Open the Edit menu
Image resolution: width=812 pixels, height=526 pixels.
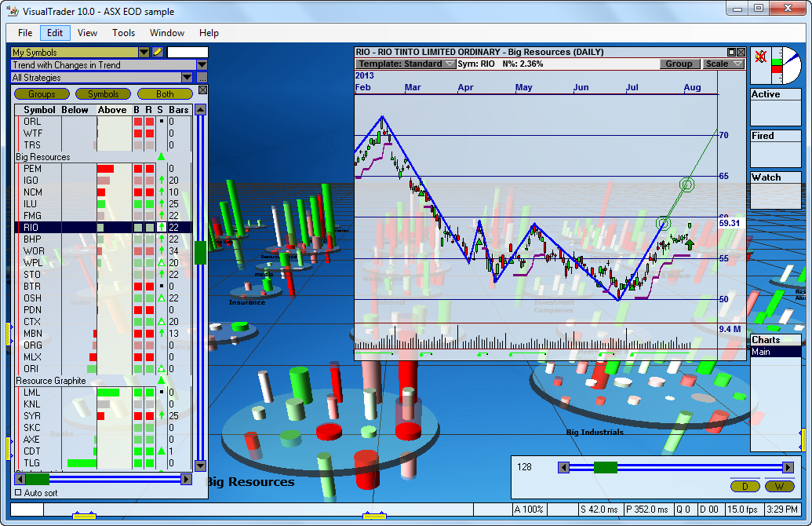coord(55,33)
